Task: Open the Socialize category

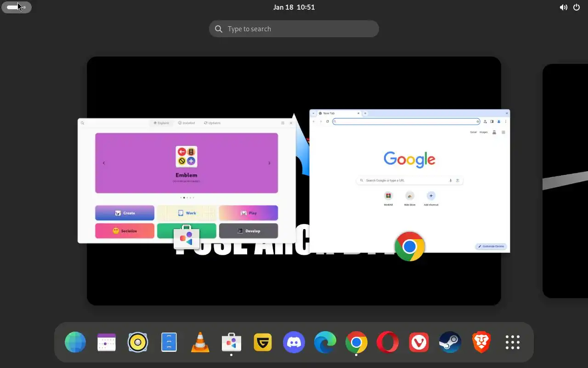Action: click(x=125, y=231)
